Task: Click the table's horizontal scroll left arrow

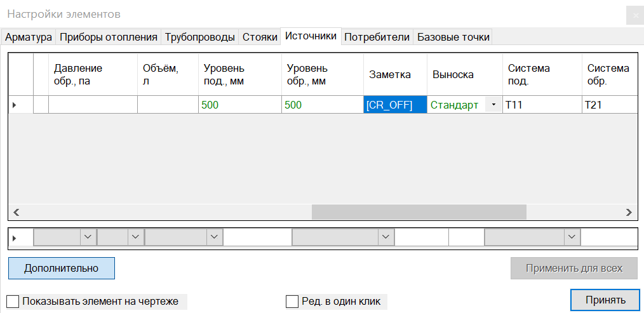Action: (x=17, y=212)
